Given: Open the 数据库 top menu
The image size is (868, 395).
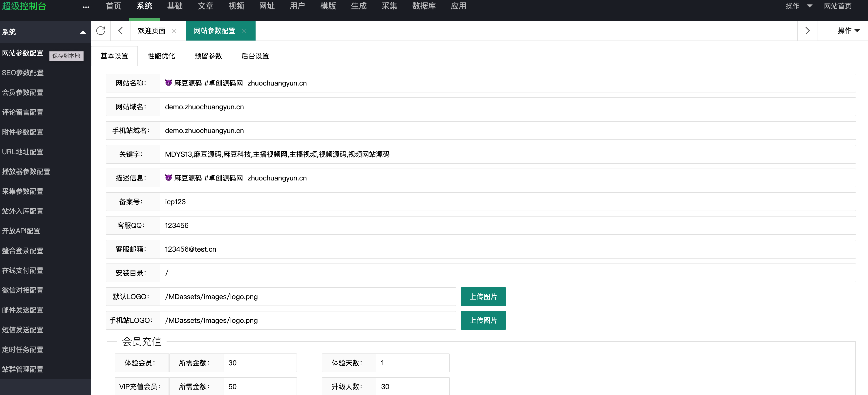Looking at the screenshot, I should [424, 6].
